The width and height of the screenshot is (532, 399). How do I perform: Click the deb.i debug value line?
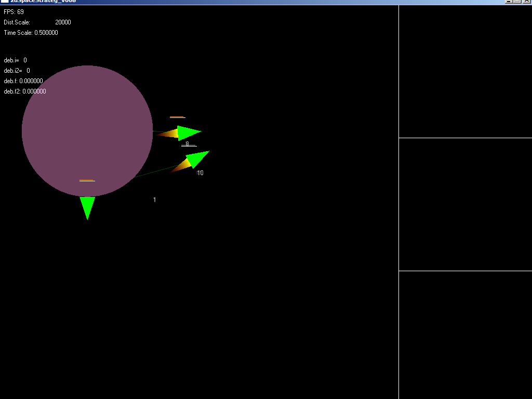16,60
